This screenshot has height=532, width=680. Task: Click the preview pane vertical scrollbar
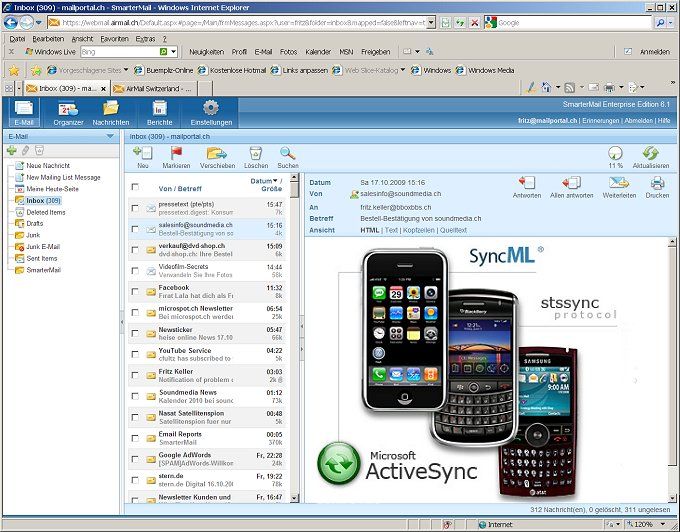pos(673,369)
